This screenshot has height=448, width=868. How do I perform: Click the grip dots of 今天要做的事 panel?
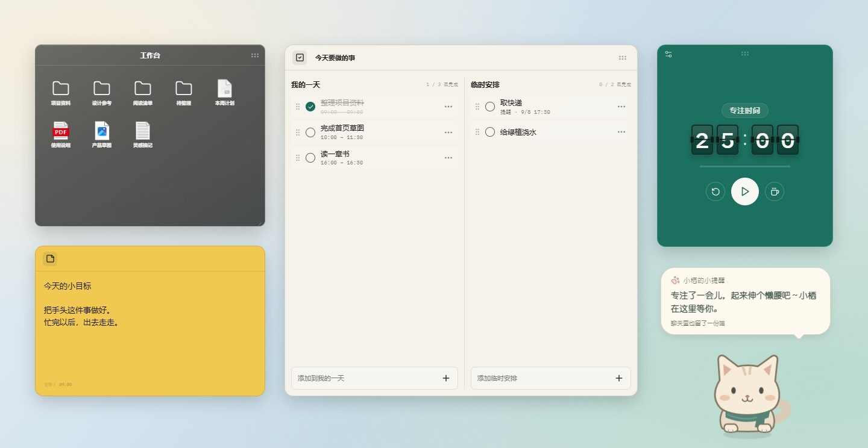pos(623,58)
